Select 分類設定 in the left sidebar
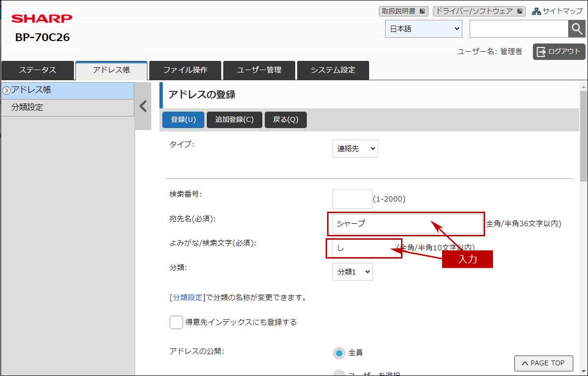 click(x=28, y=107)
